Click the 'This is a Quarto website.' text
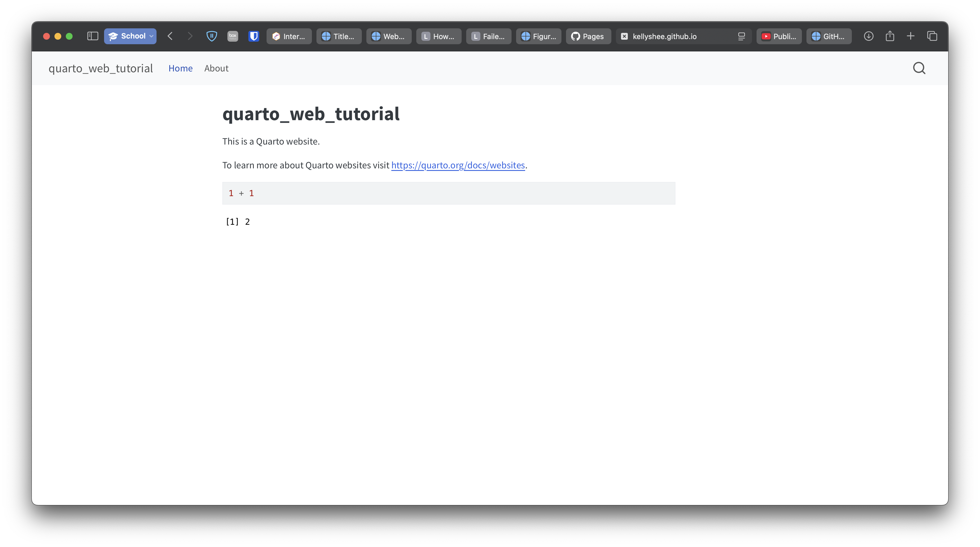 tap(271, 141)
